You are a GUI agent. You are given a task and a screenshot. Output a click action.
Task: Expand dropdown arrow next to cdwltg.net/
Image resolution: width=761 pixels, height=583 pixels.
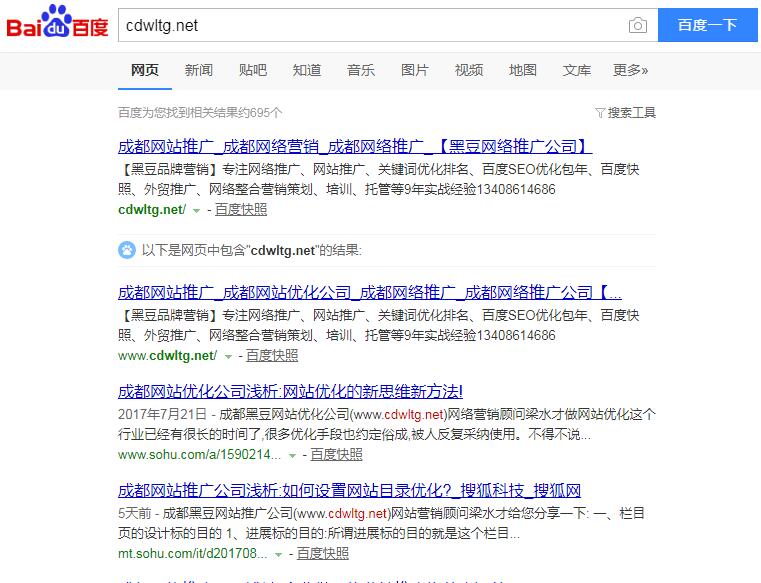click(197, 211)
